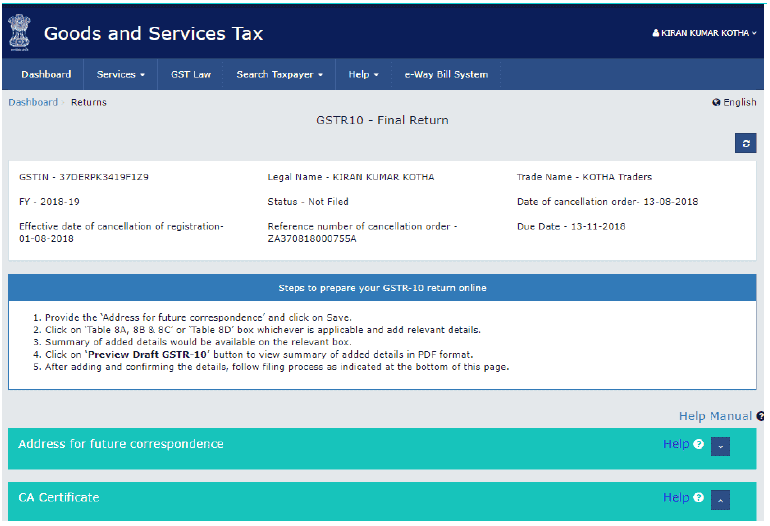This screenshot has height=526, width=770.
Task: Click the Legal Name - KIRAN KUMAR KOTHA text
Action: pyautogui.click(x=351, y=177)
